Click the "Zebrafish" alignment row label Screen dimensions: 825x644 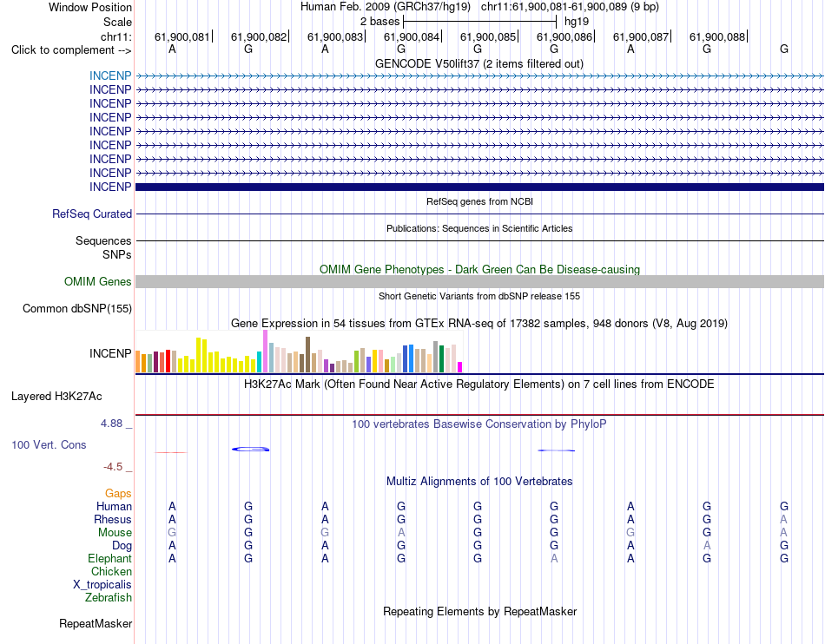point(109,598)
